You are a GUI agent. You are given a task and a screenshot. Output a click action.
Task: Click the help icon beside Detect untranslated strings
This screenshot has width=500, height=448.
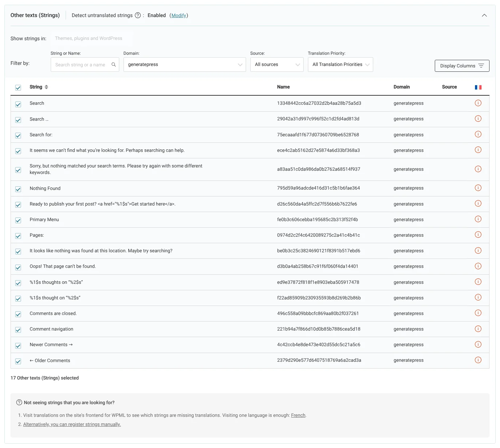tap(138, 15)
